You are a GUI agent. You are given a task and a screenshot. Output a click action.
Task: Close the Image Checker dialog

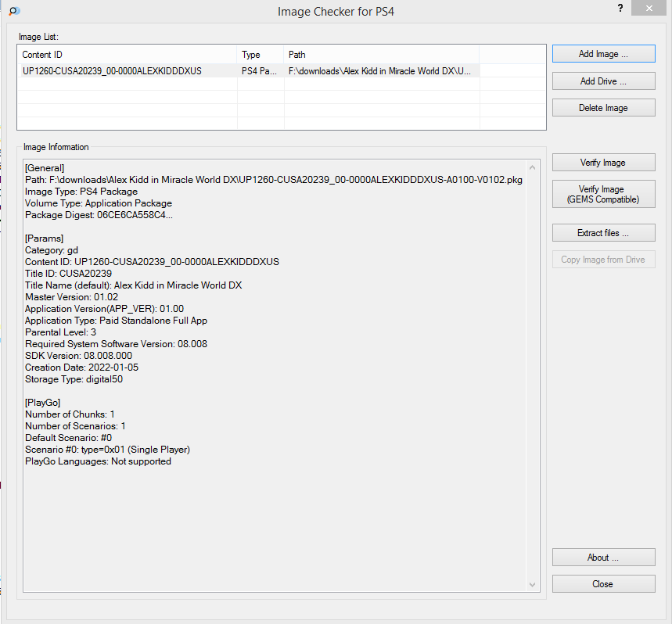tap(603, 584)
